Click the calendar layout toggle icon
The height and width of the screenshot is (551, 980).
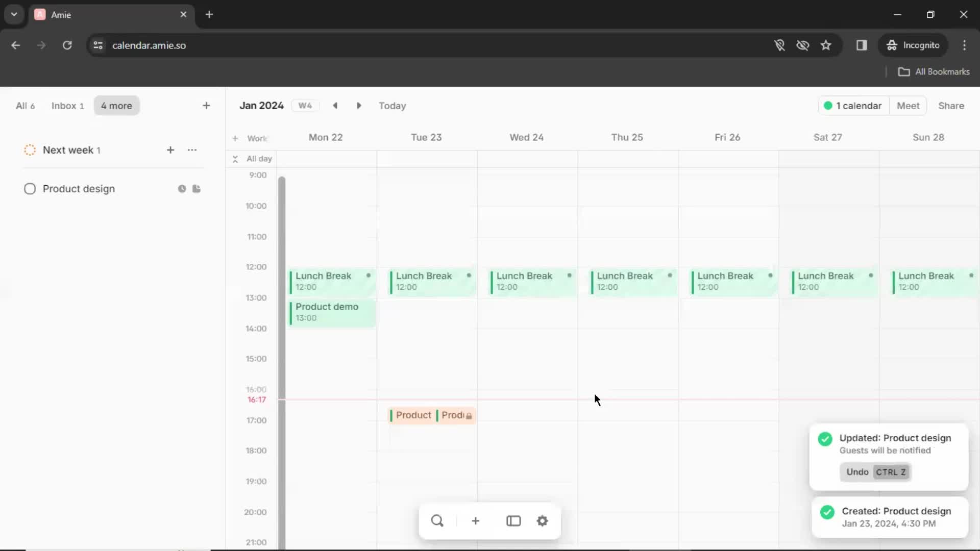coord(513,521)
